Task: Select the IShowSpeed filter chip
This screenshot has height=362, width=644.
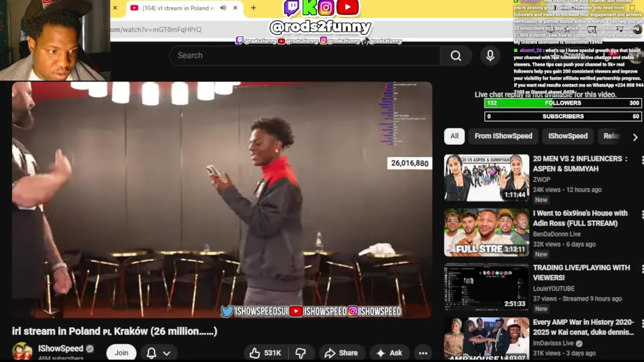Action: click(568, 136)
